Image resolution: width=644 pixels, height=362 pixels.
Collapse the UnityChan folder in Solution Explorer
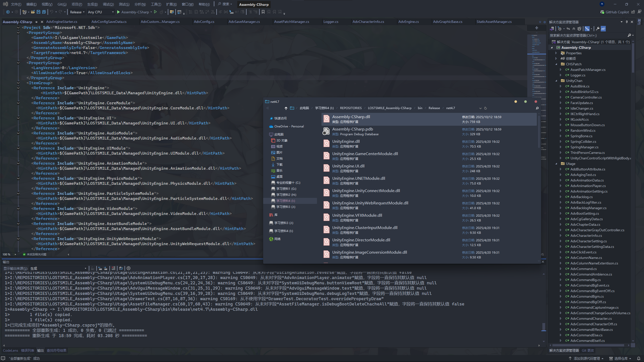[556, 81]
